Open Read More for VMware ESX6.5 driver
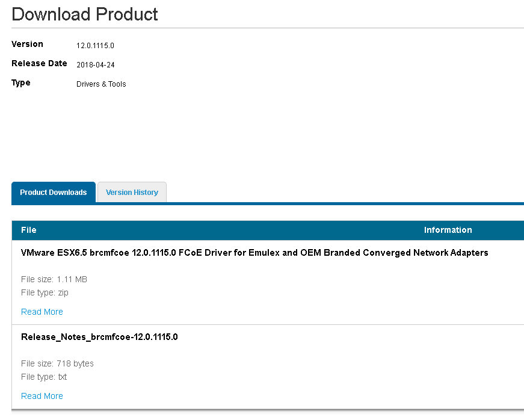The height and width of the screenshot is (420, 524). pos(42,312)
